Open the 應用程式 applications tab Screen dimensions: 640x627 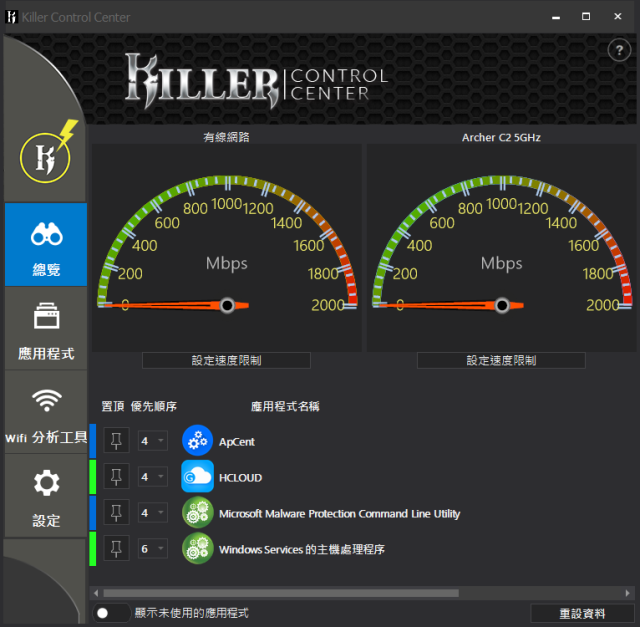point(46,329)
